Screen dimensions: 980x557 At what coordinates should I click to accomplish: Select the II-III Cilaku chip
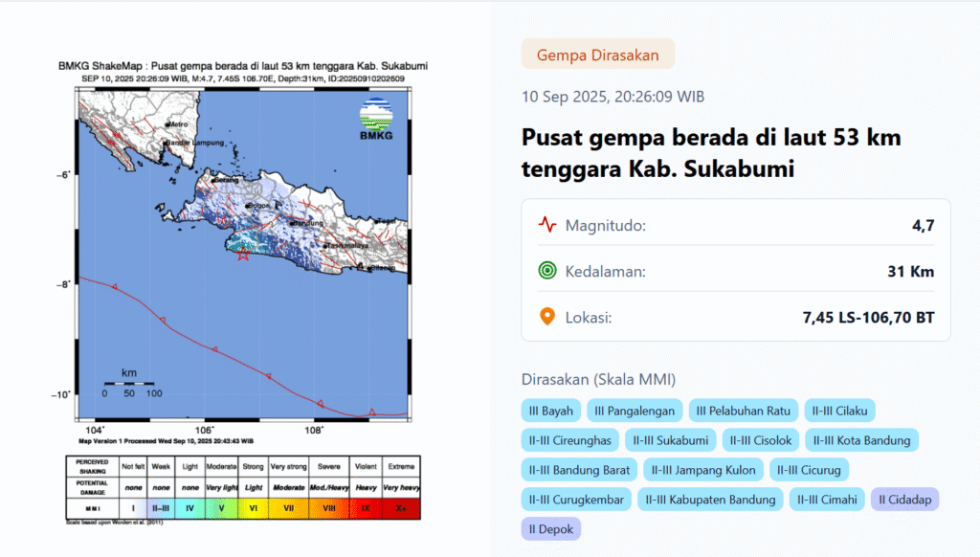pyautogui.click(x=839, y=411)
